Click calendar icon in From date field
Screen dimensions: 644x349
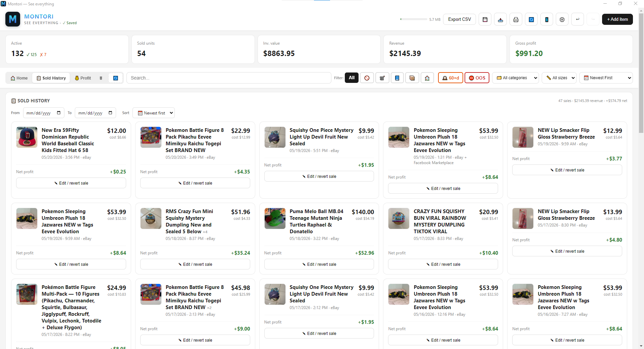[59, 113]
